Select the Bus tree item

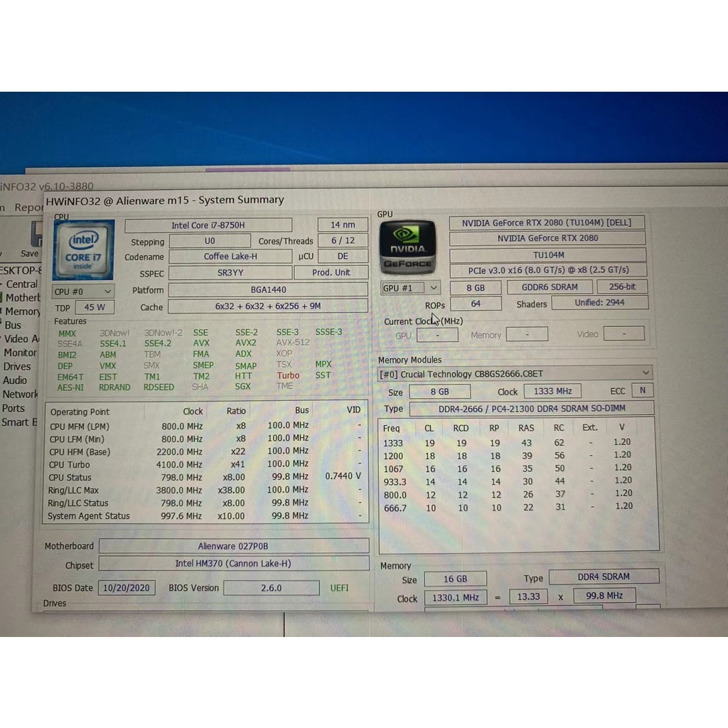14,325
